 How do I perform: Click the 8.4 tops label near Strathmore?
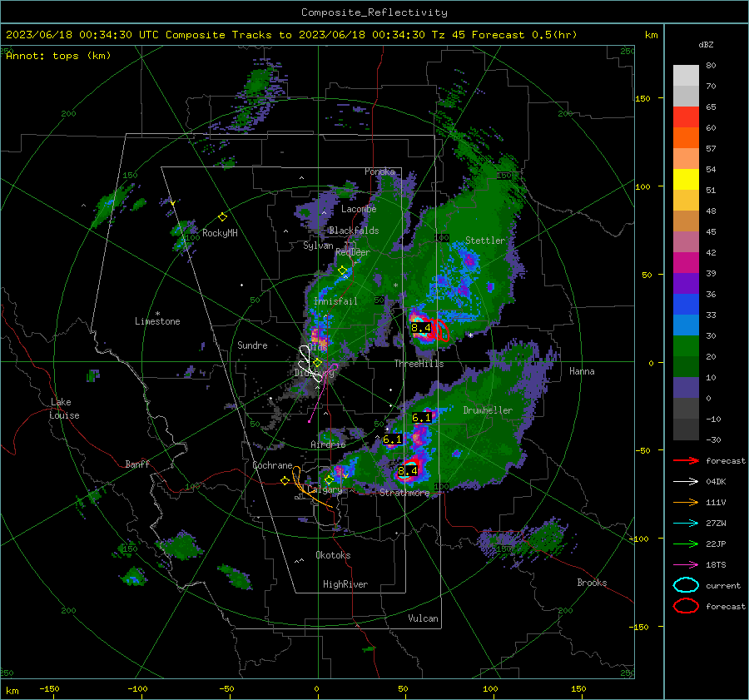pos(408,471)
